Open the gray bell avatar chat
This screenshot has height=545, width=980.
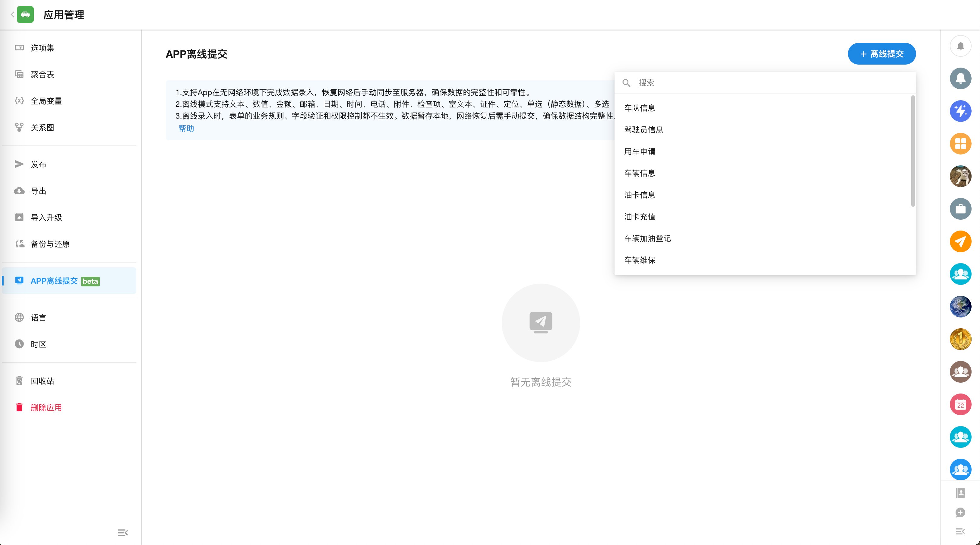coord(960,78)
